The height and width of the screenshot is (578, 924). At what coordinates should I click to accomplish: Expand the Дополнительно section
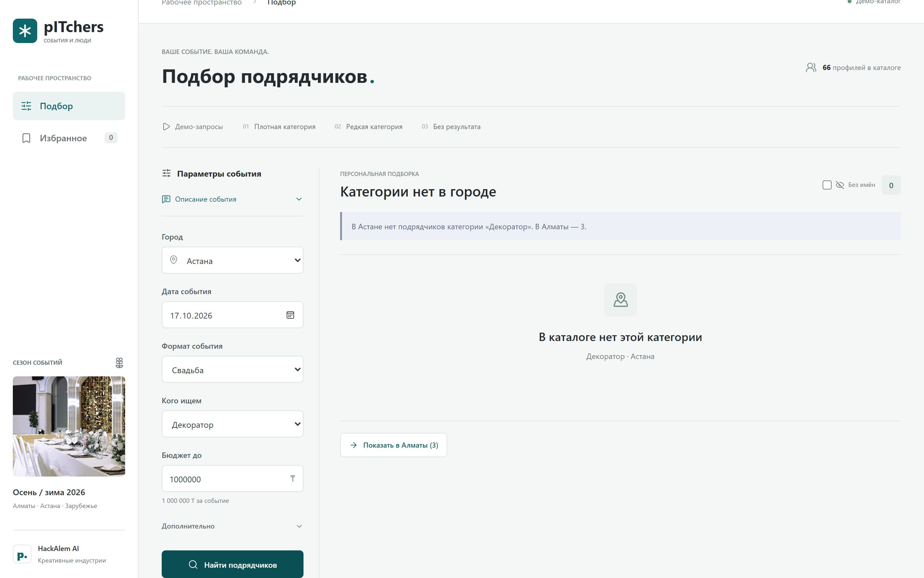click(x=233, y=526)
